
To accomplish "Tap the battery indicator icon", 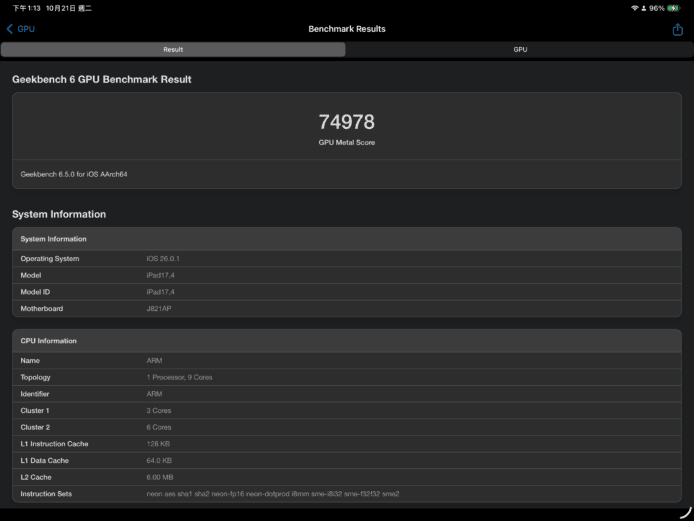I will (675, 8).
